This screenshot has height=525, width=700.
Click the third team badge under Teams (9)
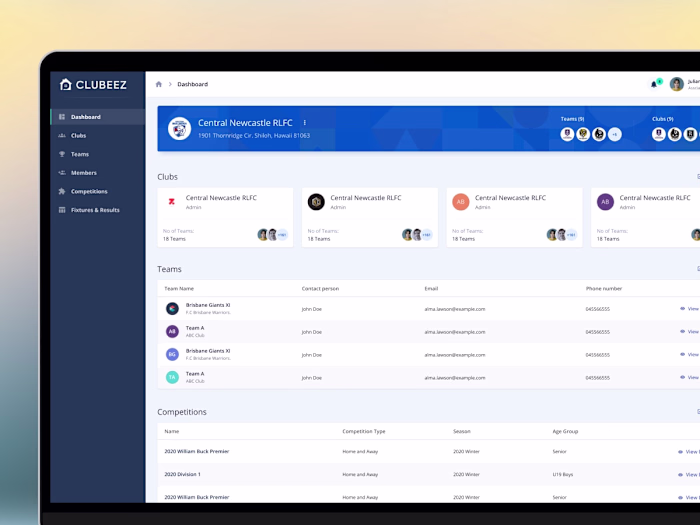pos(599,134)
